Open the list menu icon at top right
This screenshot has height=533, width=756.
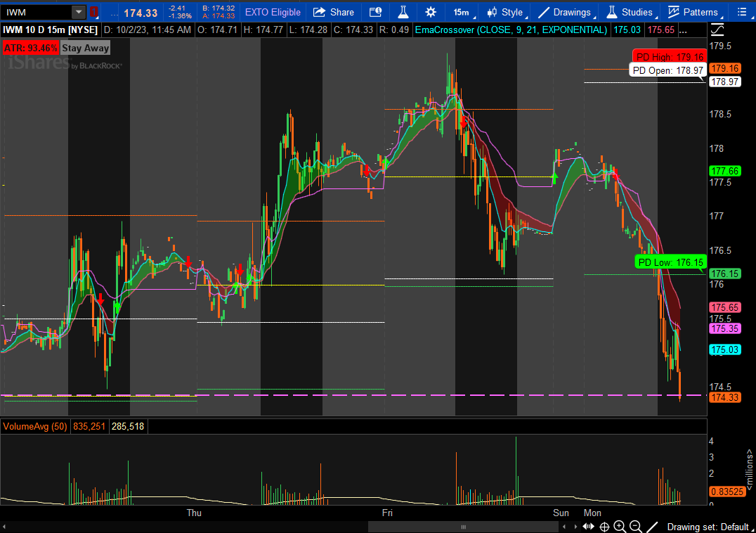point(742,12)
